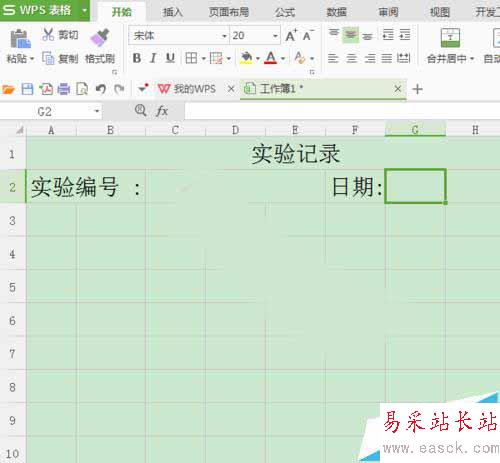Justify text alignment icon
The width and height of the screenshot is (500, 463).
point(387,59)
